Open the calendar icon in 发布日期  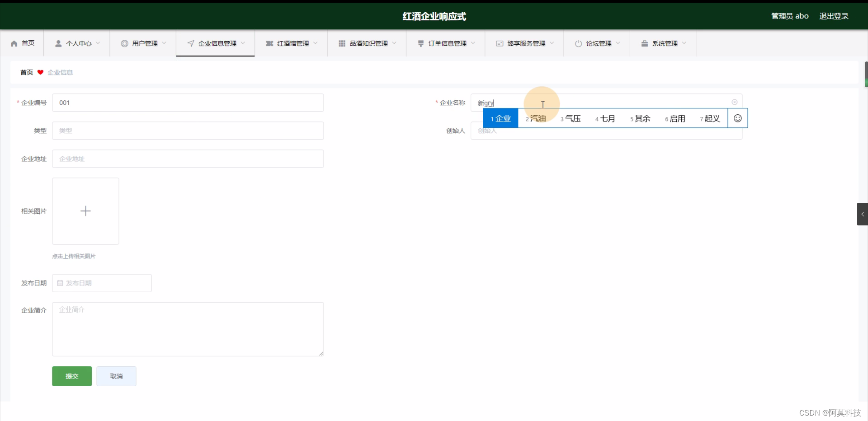[60, 283]
